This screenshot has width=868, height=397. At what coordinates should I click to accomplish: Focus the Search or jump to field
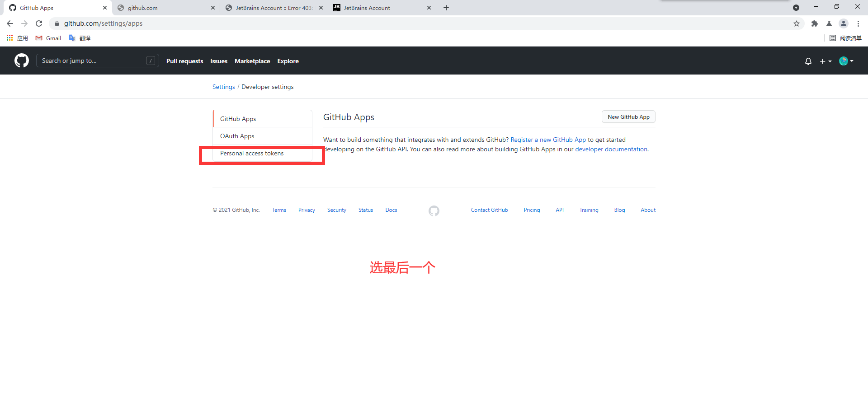(98, 61)
